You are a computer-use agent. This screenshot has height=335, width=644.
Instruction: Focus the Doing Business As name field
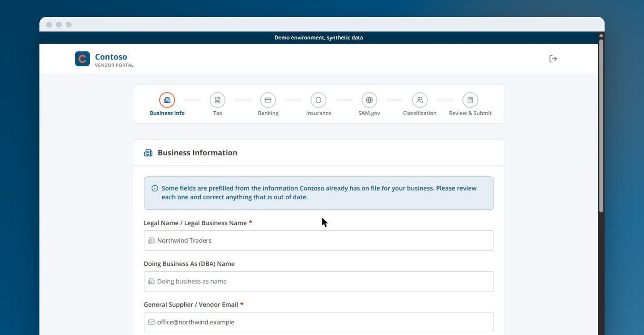click(x=319, y=282)
